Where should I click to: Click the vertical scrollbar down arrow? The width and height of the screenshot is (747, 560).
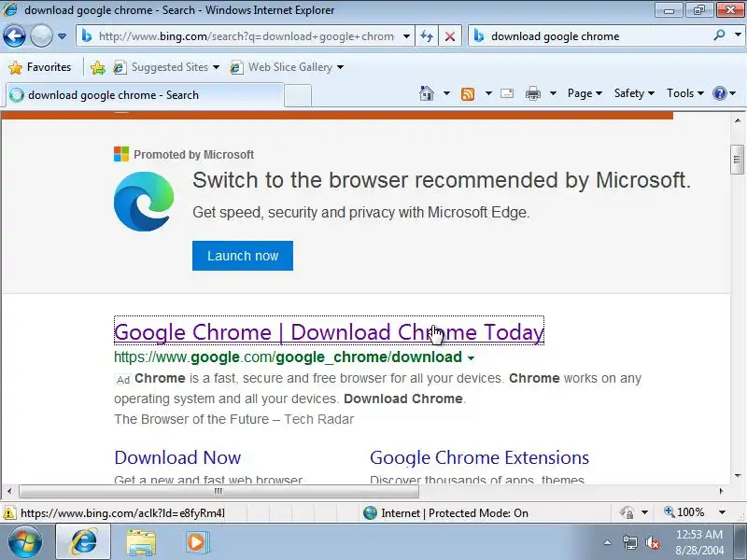coord(737,476)
